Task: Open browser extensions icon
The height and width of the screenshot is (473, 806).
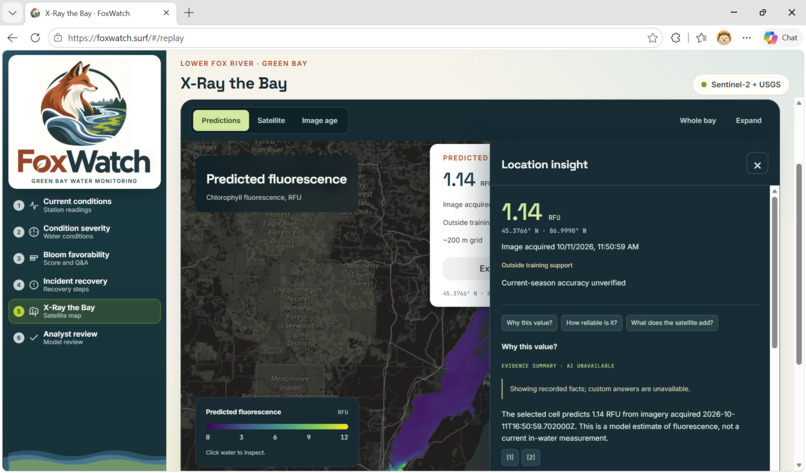Action: coord(675,38)
